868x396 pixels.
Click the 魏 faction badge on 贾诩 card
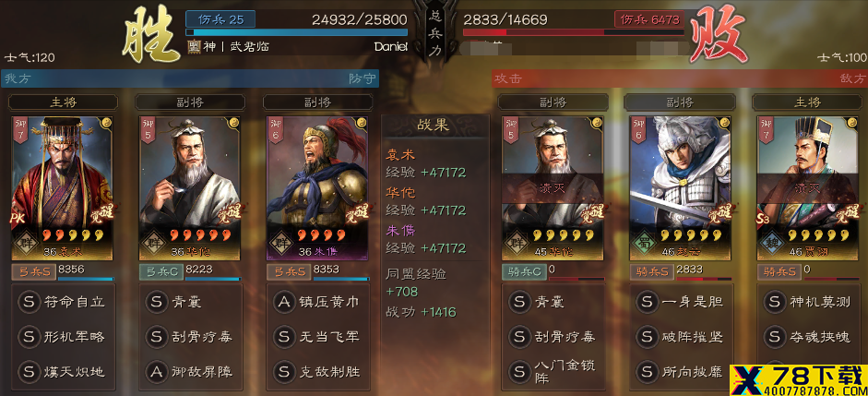pyautogui.click(x=769, y=243)
